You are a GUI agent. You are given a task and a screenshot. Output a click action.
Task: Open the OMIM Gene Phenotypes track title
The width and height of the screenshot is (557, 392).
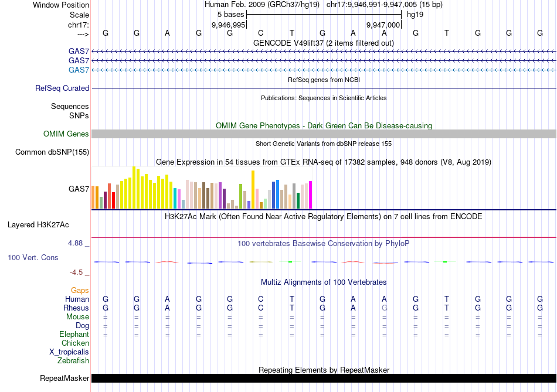(324, 125)
